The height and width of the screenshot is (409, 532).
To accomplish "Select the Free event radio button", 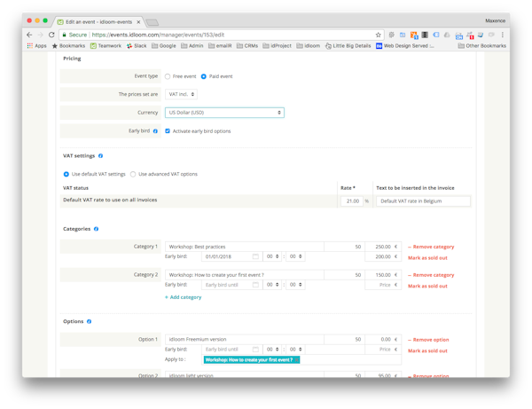I will (168, 76).
